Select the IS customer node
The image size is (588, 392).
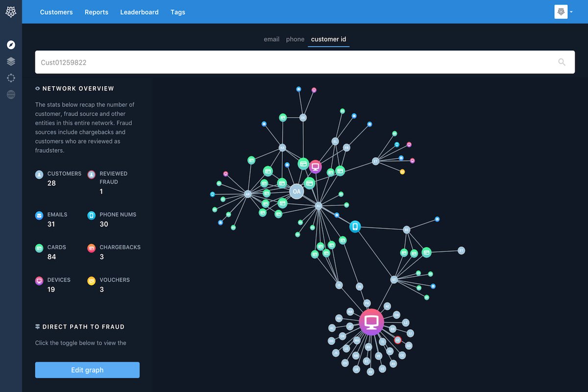[339, 285]
